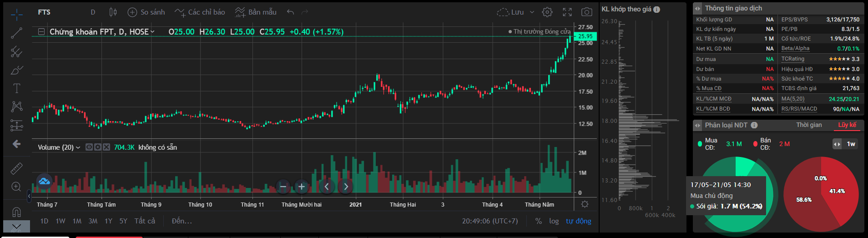Expand the bottom toolbar chevron
Viewport: 868px width, 238px height.
[16, 226]
